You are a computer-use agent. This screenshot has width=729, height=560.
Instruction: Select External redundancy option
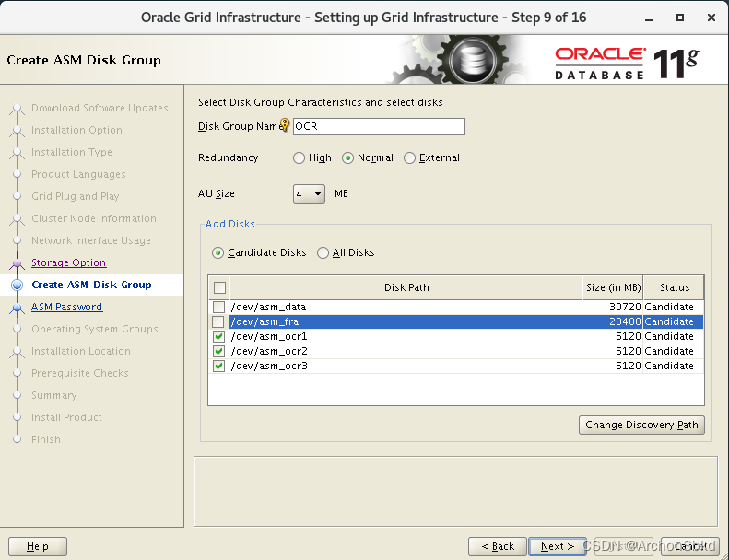409,158
